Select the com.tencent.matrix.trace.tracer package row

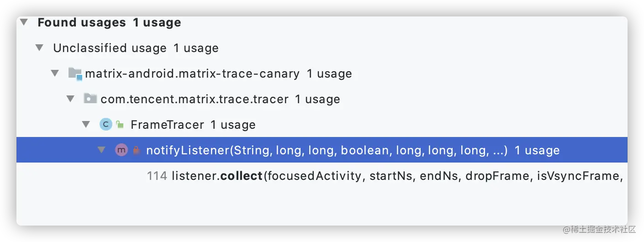322,99
